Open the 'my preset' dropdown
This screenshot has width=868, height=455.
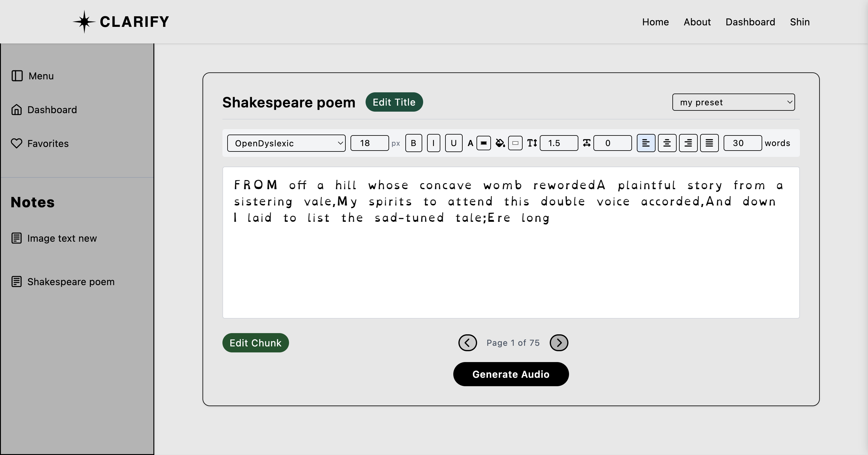(x=733, y=102)
